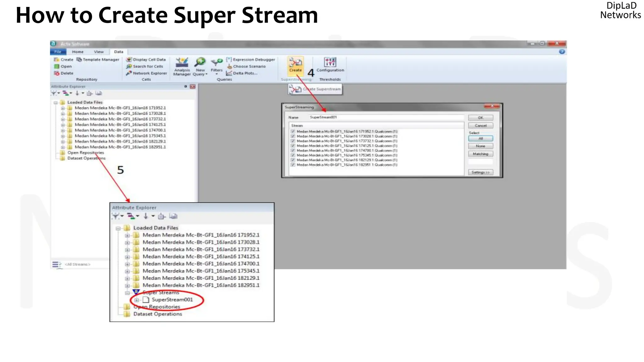Open New Query dropdown arrow
Screen dimensions: 644x362
206,74
